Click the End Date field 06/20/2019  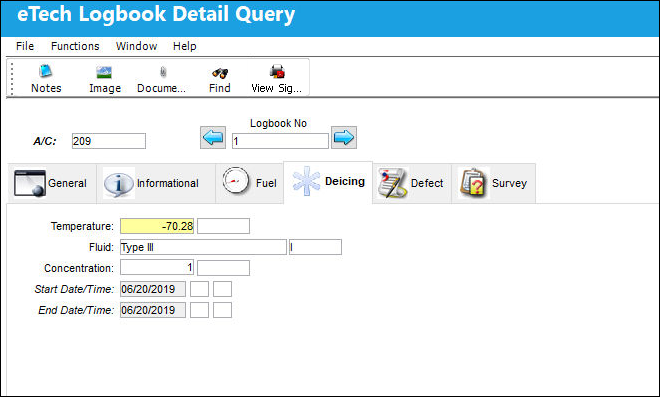[x=153, y=310]
